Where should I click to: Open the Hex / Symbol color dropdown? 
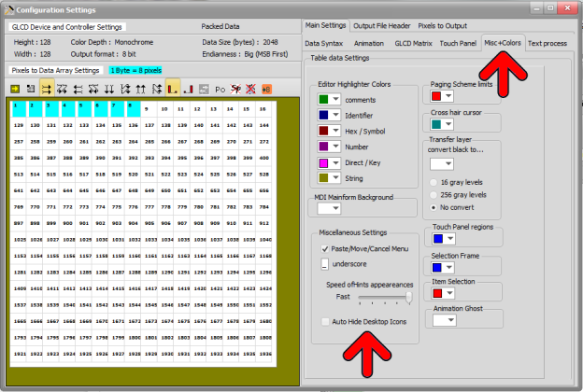coord(335,131)
